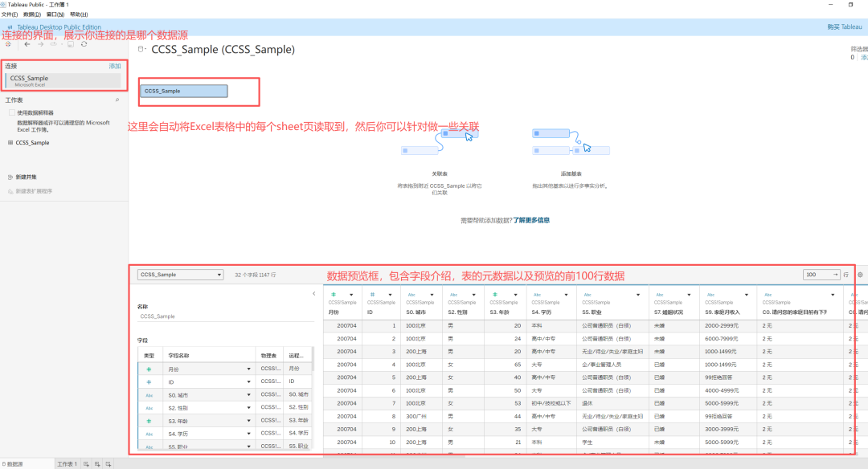Click new worksheet icon in bottom tab bar
This screenshot has height=469, width=868.
click(x=86, y=464)
